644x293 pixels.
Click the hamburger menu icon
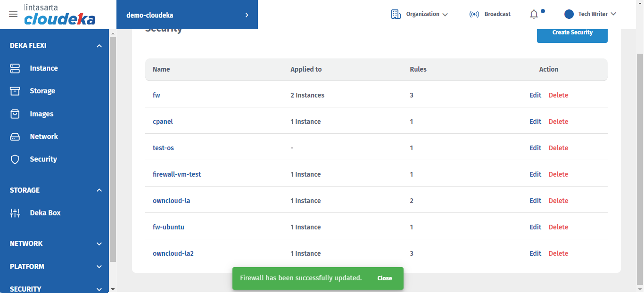pos(13,14)
